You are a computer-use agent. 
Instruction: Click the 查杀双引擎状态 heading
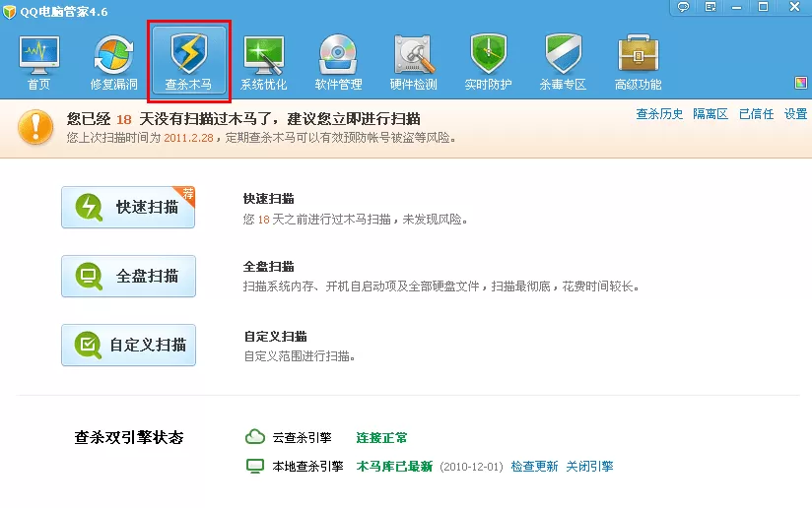129,438
